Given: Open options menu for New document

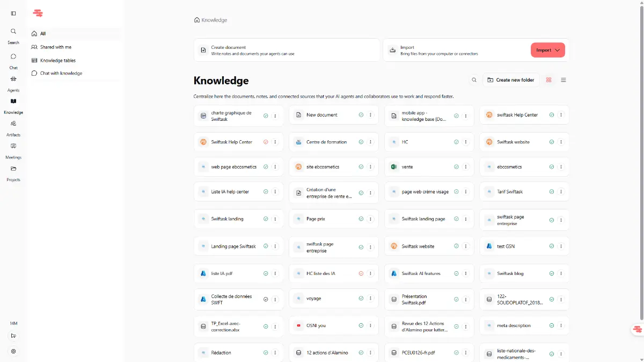Looking at the screenshot, I should (370, 115).
